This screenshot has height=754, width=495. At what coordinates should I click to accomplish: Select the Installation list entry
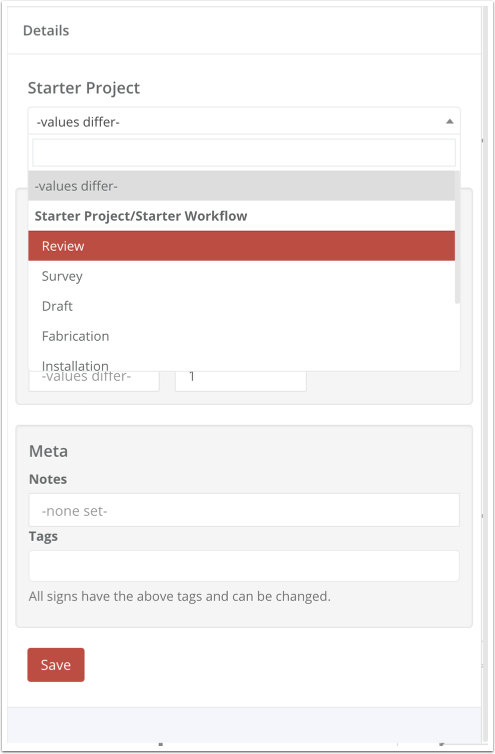pyautogui.click(x=241, y=364)
